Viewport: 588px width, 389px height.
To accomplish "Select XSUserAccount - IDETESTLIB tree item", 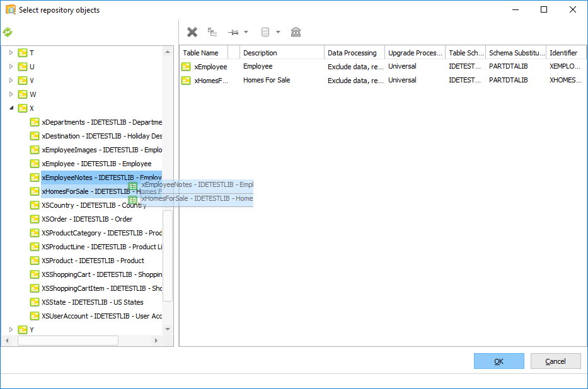I will 101,316.
